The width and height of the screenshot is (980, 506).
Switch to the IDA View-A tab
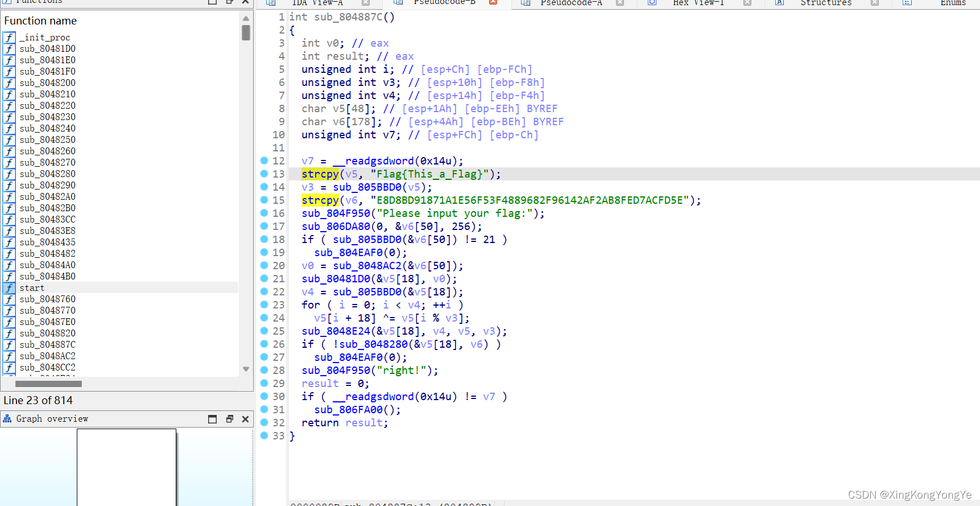[x=317, y=3]
